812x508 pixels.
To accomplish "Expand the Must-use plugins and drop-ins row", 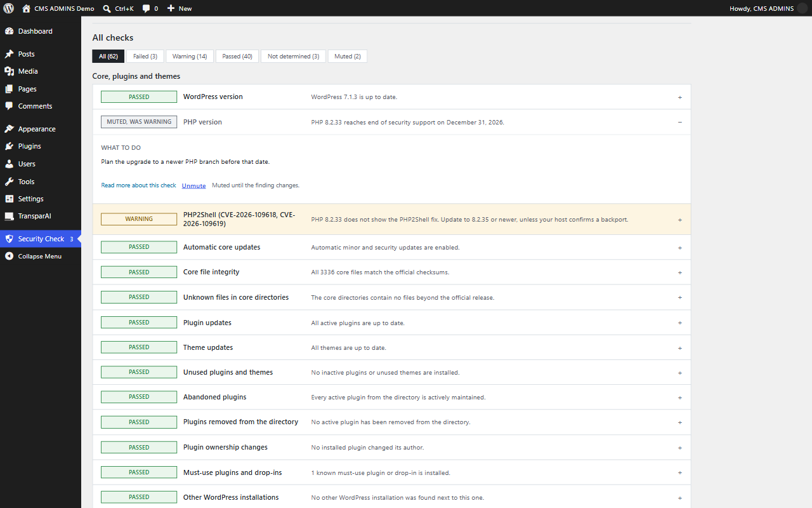I will [x=679, y=472].
